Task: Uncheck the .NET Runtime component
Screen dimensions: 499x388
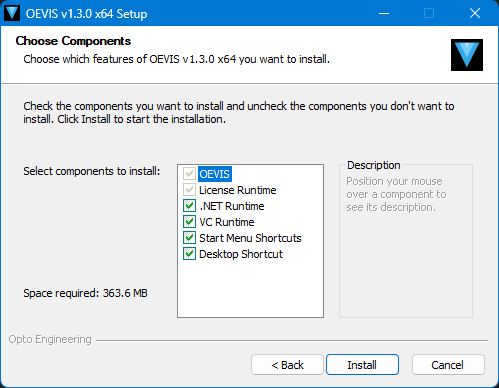Action: tap(189, 206)
